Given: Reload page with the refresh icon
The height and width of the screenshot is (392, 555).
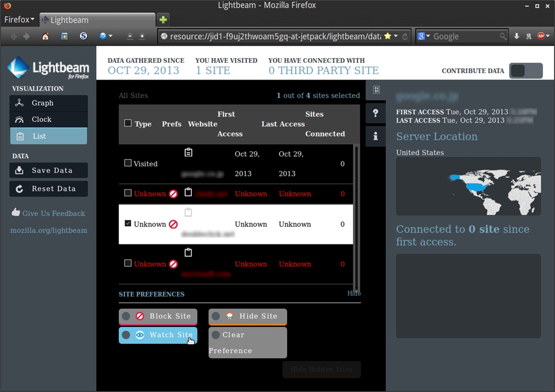Looking at the screenshot, I should point(405,36).
